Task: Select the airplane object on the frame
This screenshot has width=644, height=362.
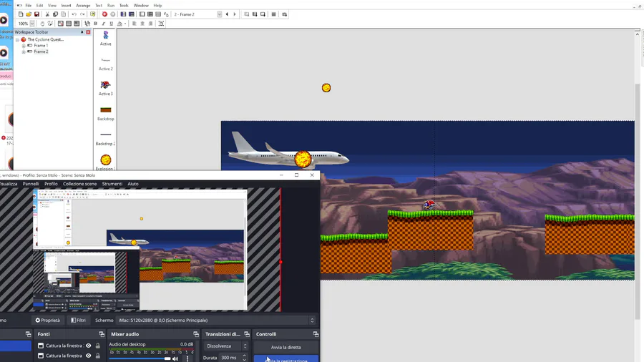Action: tap(288, 152)
